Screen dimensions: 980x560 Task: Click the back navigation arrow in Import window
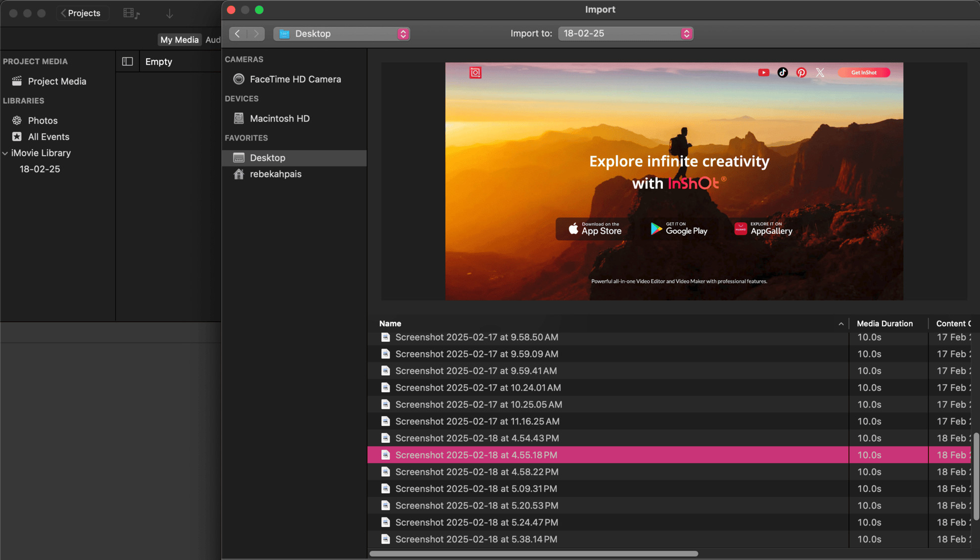click(238, 34)
